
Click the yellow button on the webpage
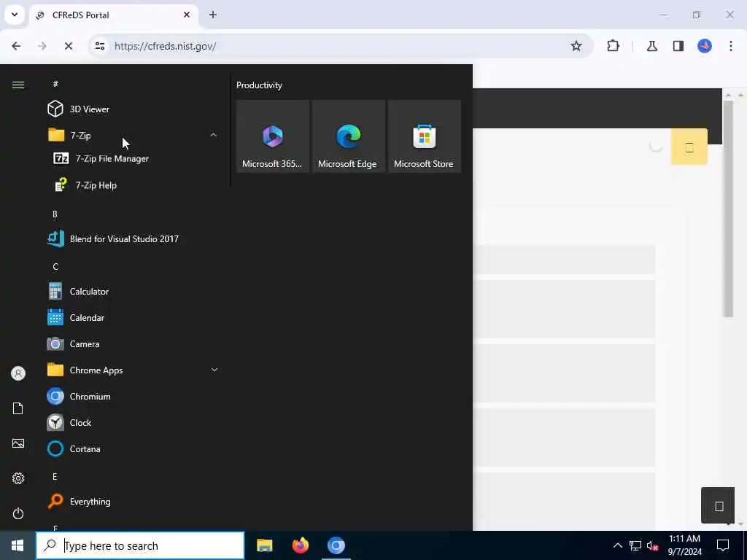coord(689,147)
